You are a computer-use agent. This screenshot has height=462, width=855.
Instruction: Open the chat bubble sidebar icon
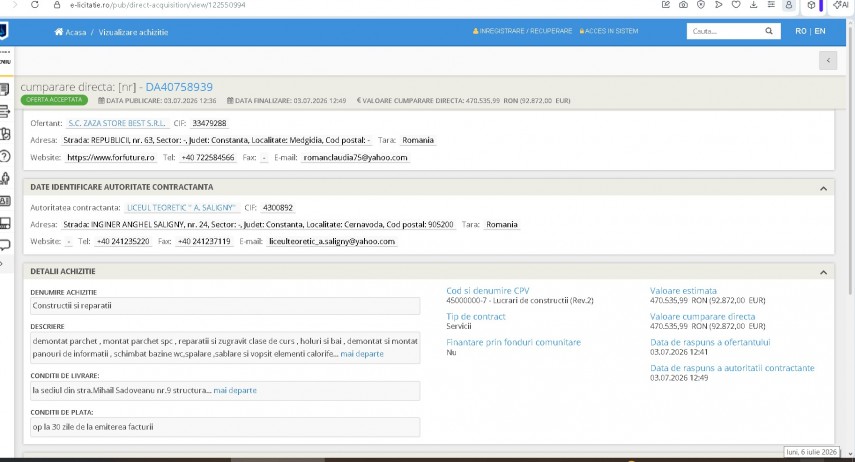5,245
